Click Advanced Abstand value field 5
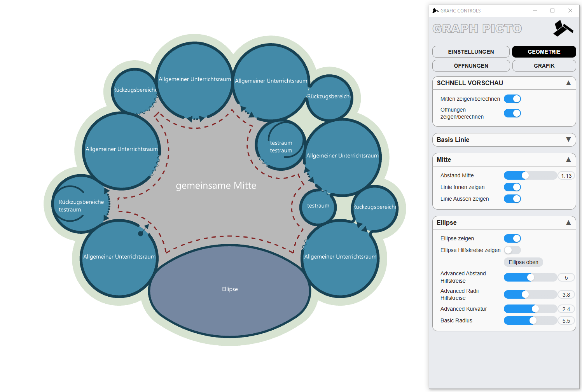The image size is (582, 392). (566, 278)
